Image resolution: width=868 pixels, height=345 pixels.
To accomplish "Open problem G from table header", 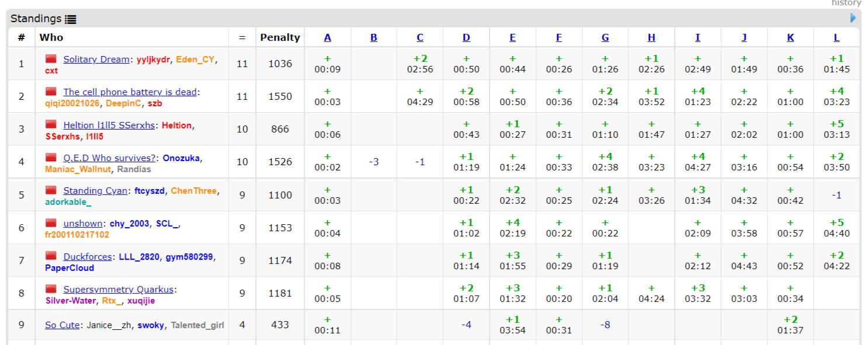I will (x=605, y=37).
